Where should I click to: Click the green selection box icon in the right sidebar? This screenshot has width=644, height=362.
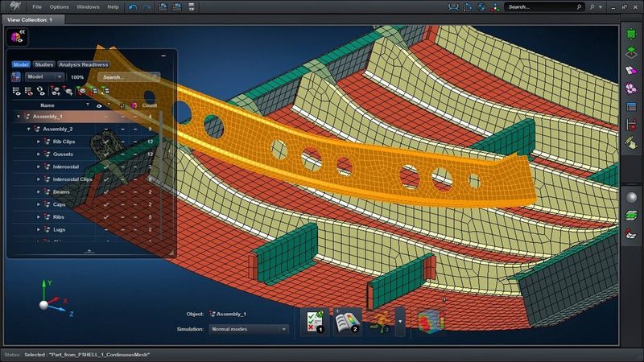(631, 34)
